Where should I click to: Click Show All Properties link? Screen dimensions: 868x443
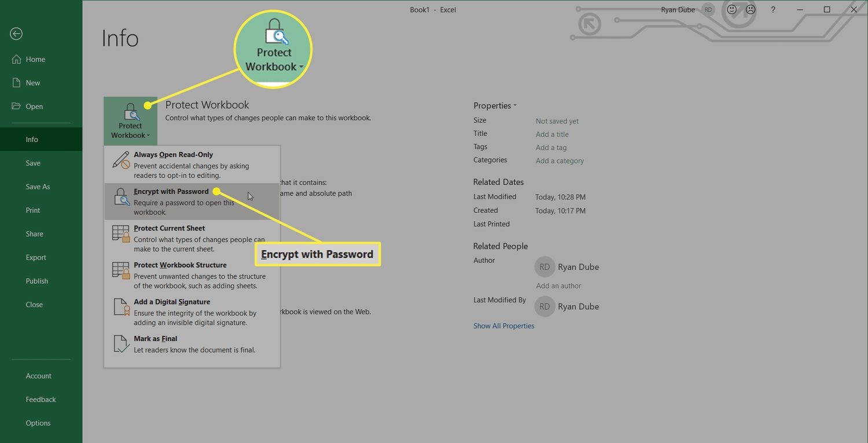coord(503,326)
